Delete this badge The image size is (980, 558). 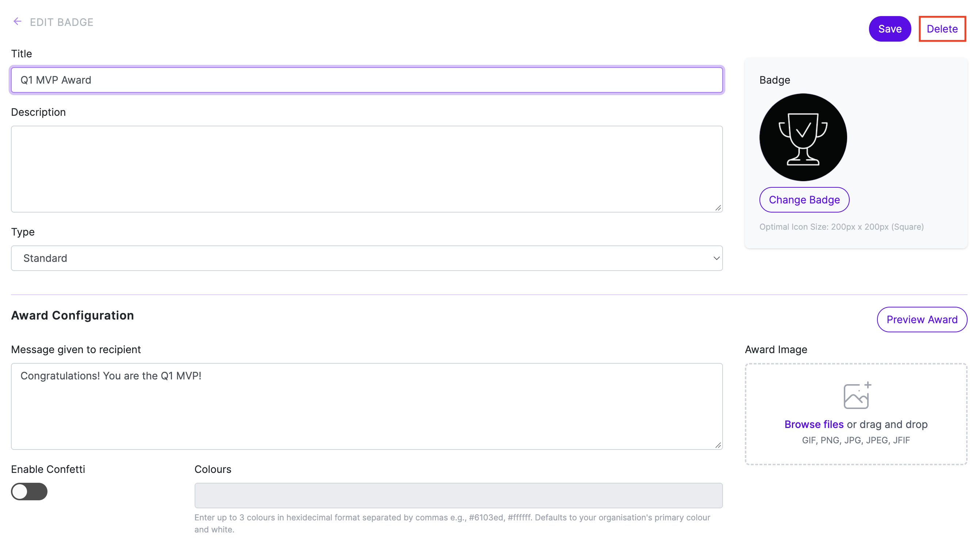click(942, 29)
